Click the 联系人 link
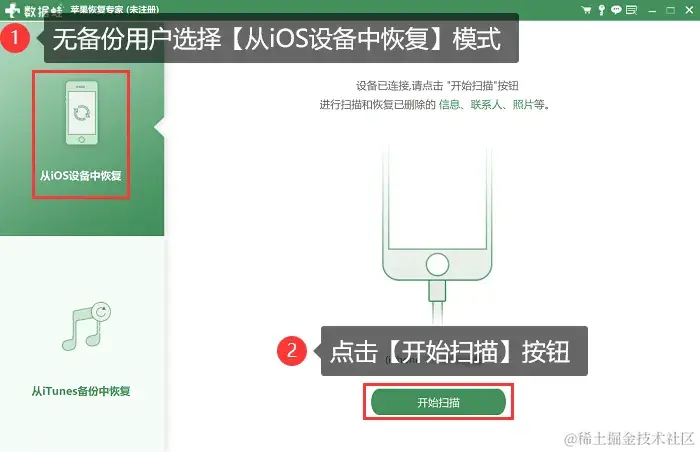Viewport: 700px width, 452px height. (485, 105)
